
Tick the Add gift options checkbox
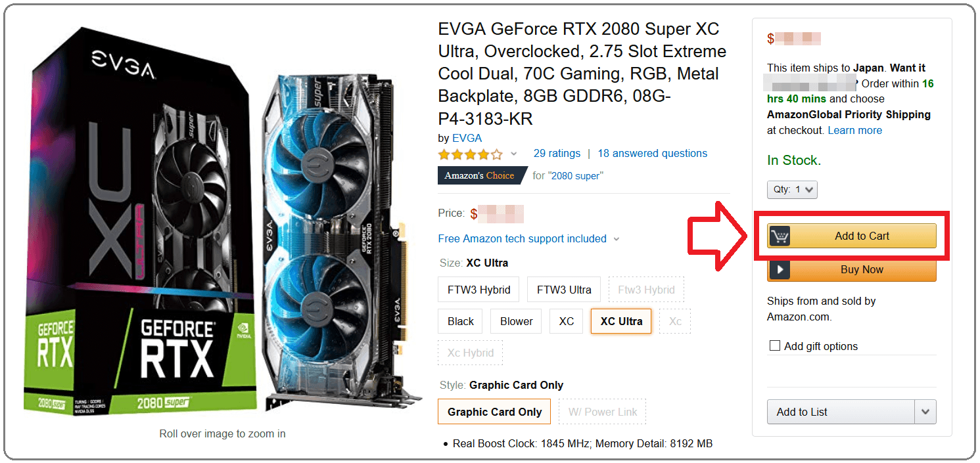click(x=775, y=345)
